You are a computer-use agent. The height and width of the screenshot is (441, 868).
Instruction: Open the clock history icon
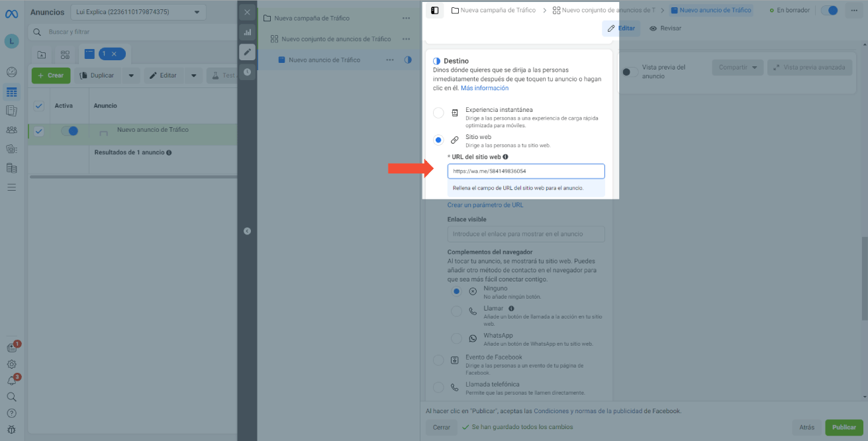click(247, 72)
